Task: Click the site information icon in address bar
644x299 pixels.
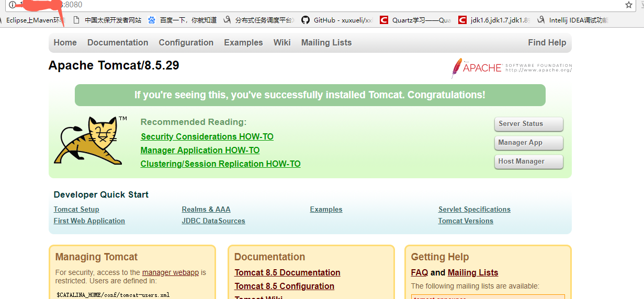Action: click(x=12, y=5)
